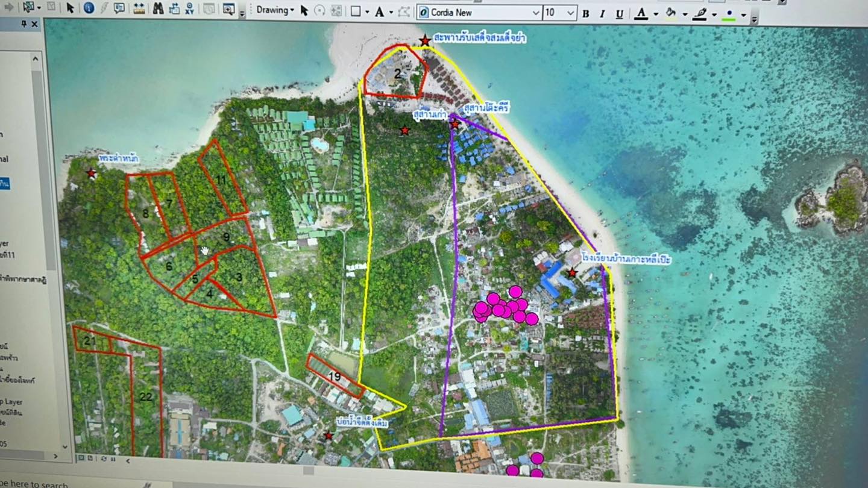Expand the New Text tool dropdown arrow
The image size is (868, 488).
pos(391,12)
